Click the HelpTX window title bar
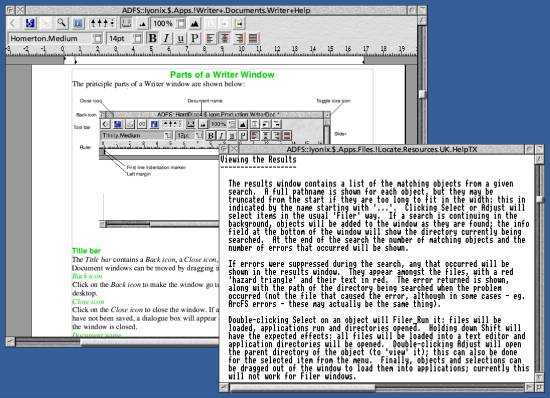The width and height of the screenshot is (550, 398). [x=382, y=149]
